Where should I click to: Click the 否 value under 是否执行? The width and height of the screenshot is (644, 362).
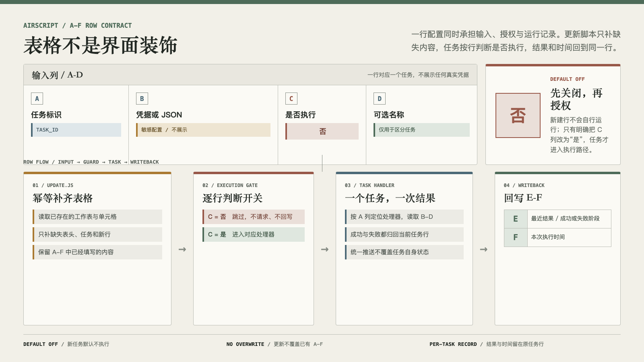(x=322, y=132)
